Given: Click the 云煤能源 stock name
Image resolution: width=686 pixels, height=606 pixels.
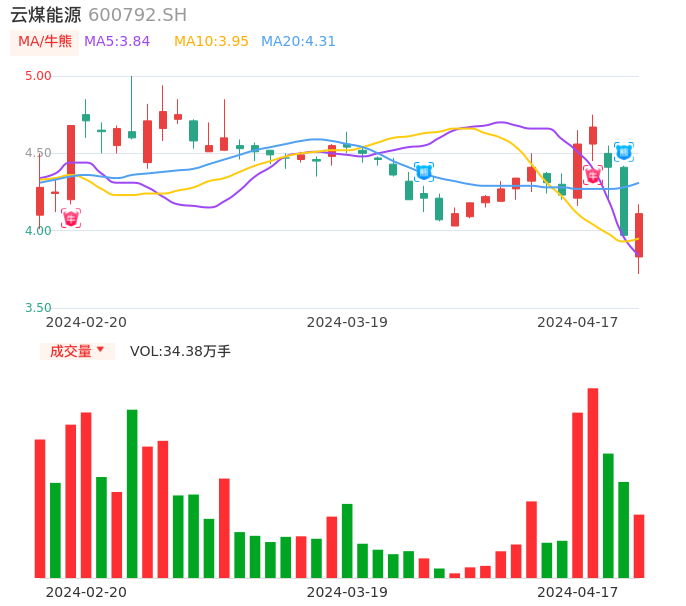Looking at the screenshot, I should pyautogui.click(x=46, y=15).
